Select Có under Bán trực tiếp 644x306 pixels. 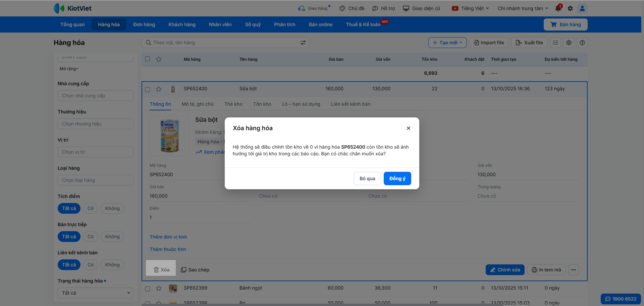91,237
